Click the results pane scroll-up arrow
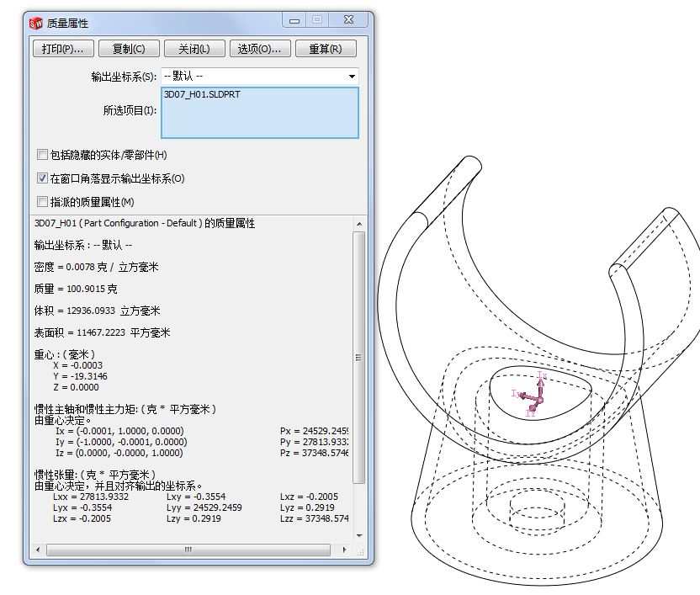The width and height of the screenshot is (700, 595). click(359, 224)
